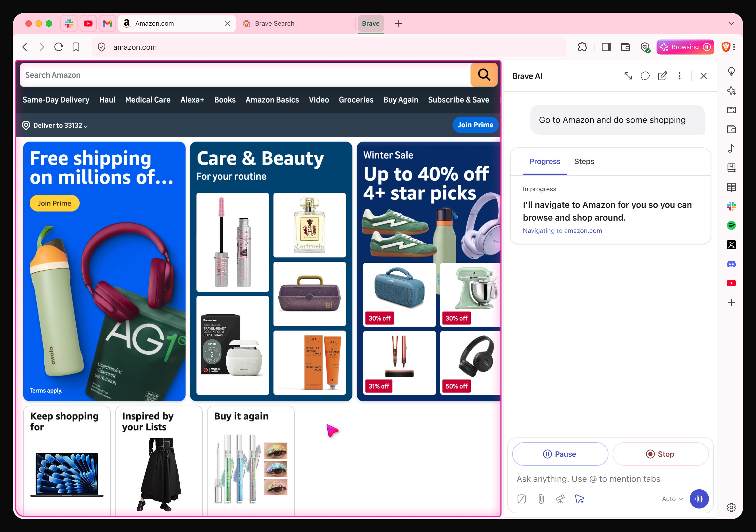Toggle the sidebar panel button in toolbar
Viewport: 756px width, 532px height.
point(606,47)
